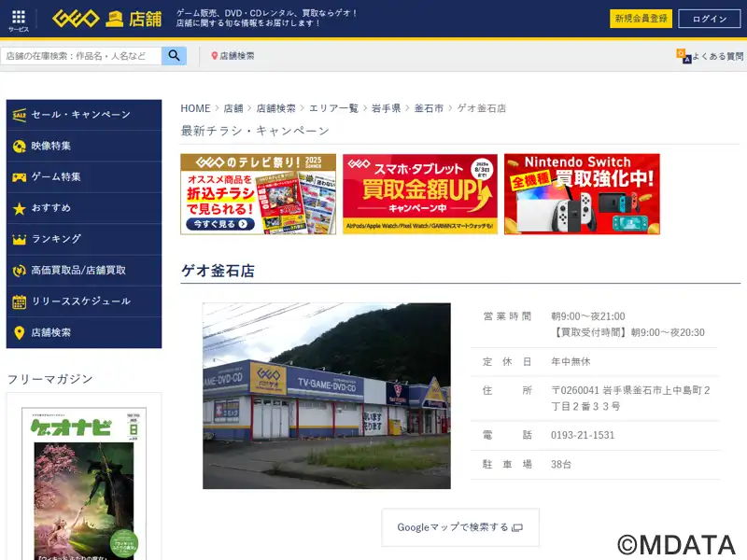Click the store inventory search field

(x=81, y=56)
